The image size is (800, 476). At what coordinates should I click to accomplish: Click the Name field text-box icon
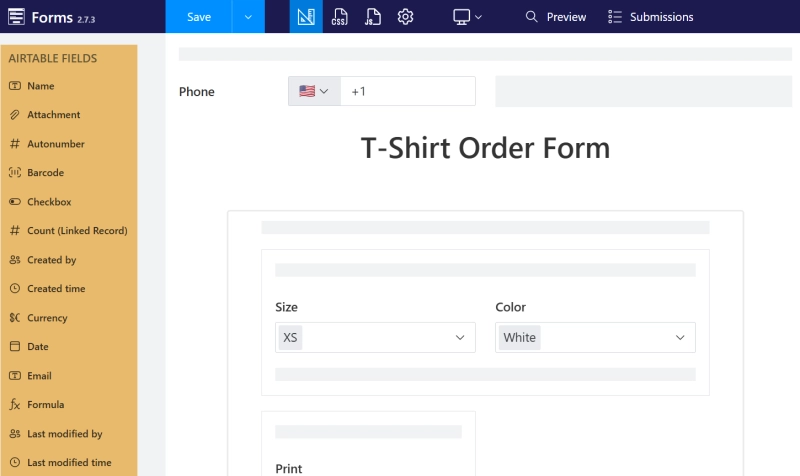click(15, 86)
